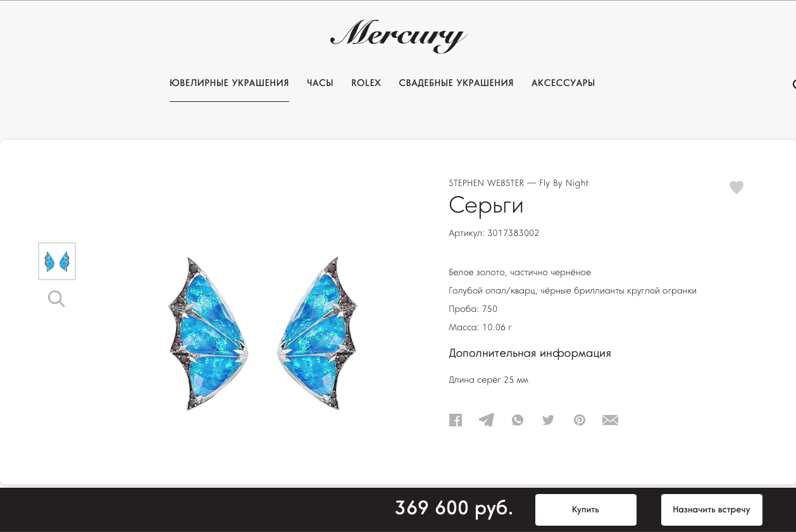The height and width of the screenshot is (532, 796).
Task: Share the earrings on Facebook
Action: coord(456,420)
